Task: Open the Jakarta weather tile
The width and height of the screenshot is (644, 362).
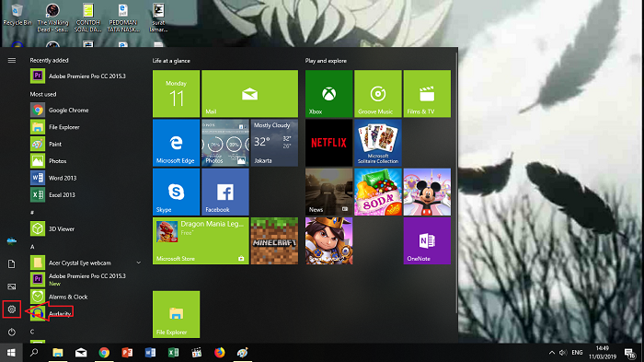Action: 274,143
